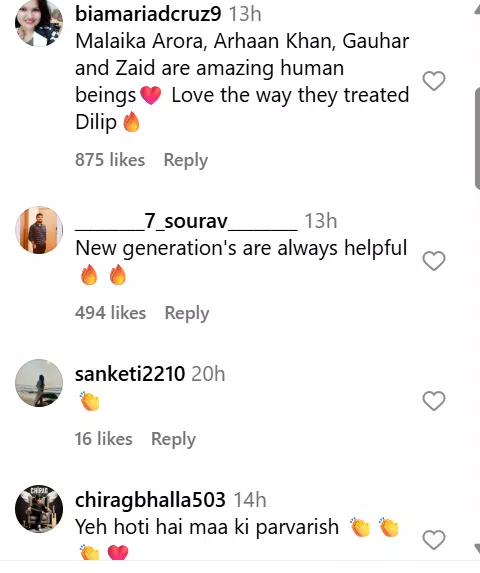Visit biamariadcruz9 username link
The width and height of the screenshot is (480, 573).
click(148, 14)
